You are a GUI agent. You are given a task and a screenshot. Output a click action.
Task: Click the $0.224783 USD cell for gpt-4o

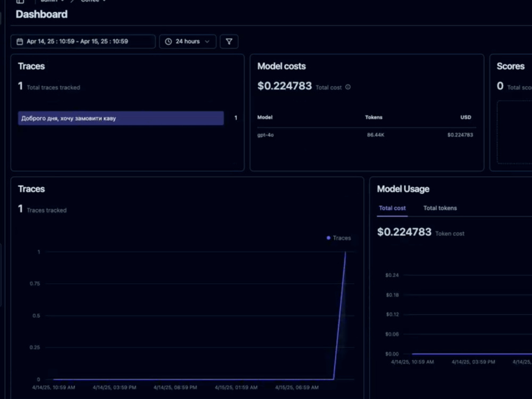[x=460, y=135]
